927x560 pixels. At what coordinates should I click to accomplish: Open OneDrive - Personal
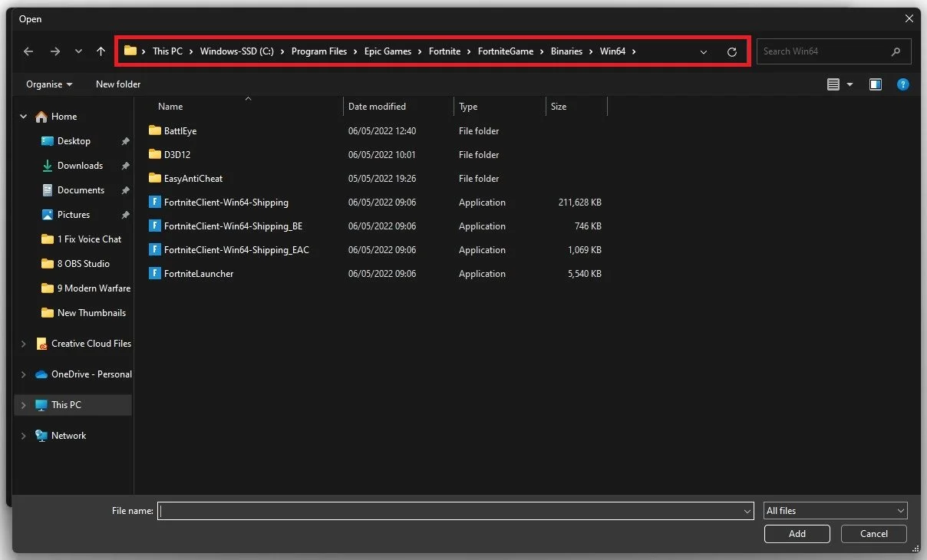click(91, 374)
